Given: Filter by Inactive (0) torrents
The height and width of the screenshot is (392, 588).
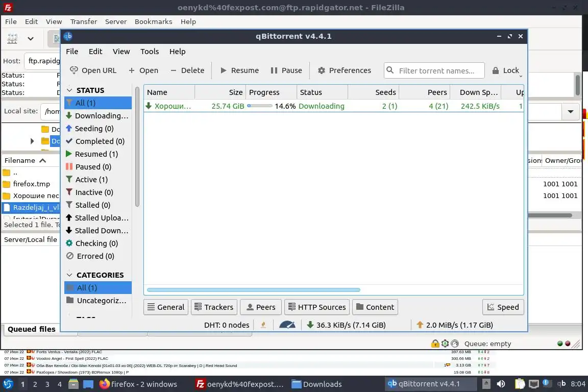Looking at the screenshot, I should (98, 192).
